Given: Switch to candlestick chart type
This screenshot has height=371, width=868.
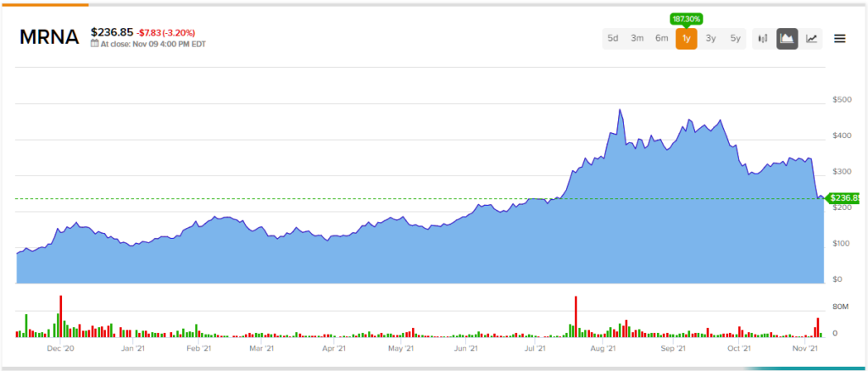Looking at the screenshot, I should (x=763, y=39).
